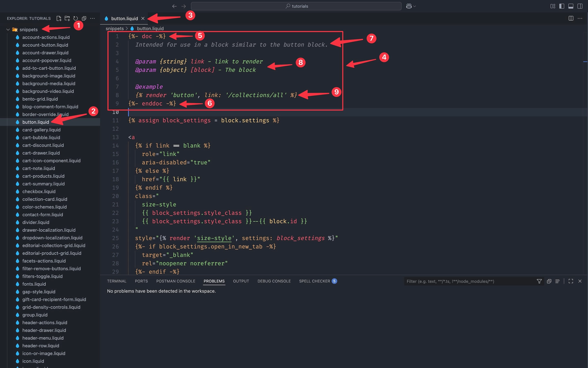This screenshot has height=368, width=588.
Task: Switch to the OUTPUT panel tab
Action: [241, 281]
